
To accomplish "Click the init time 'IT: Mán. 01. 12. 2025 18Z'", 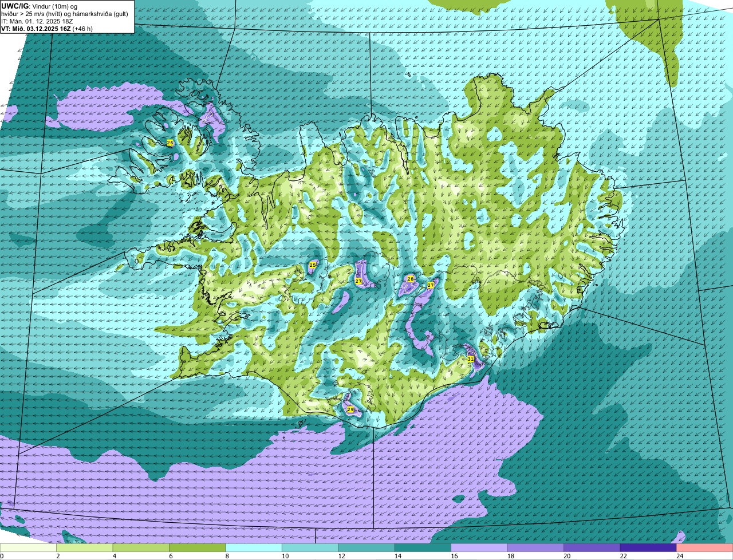I will coord(37,21).
